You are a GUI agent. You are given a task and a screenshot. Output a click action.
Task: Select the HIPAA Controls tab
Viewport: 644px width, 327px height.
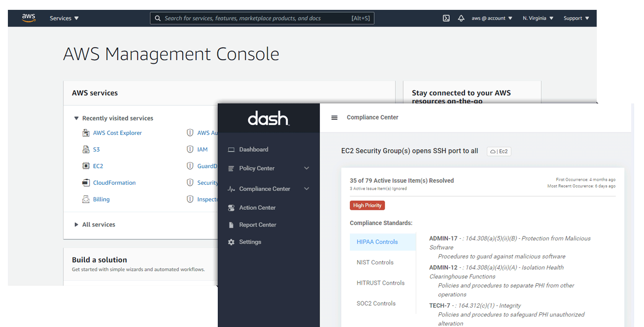[382, 242]
